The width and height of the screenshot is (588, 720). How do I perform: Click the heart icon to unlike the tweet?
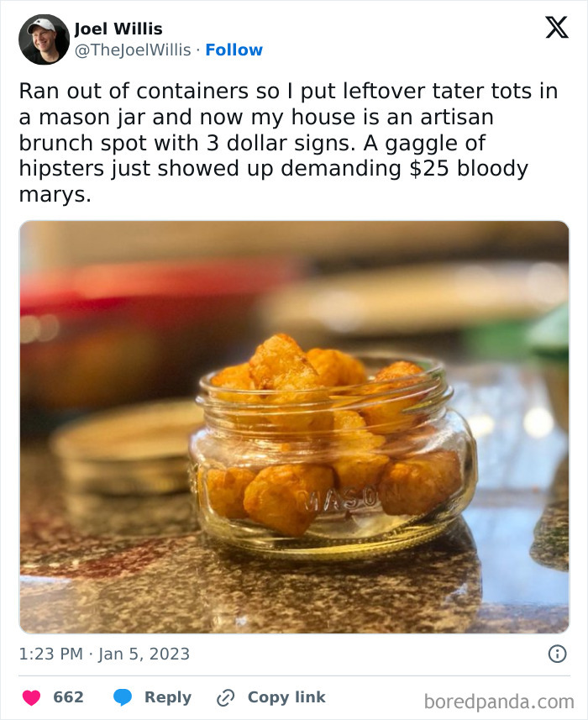31,696
